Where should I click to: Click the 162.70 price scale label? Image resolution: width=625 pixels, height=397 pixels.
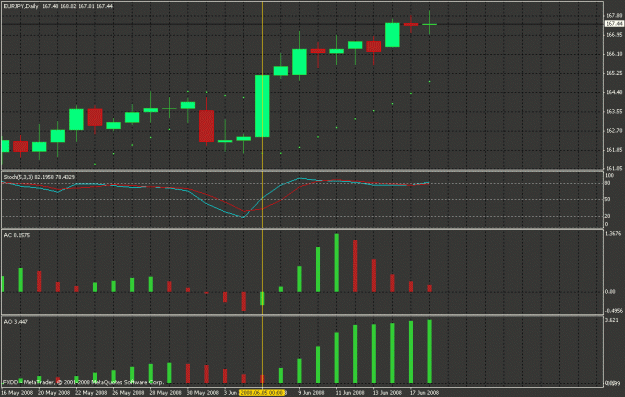click(614, 131)
